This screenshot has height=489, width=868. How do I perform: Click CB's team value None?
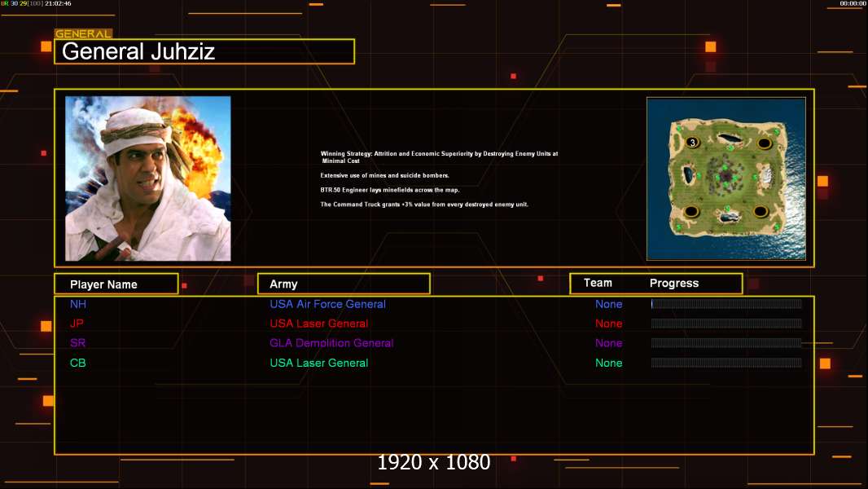tap(609, 363)
